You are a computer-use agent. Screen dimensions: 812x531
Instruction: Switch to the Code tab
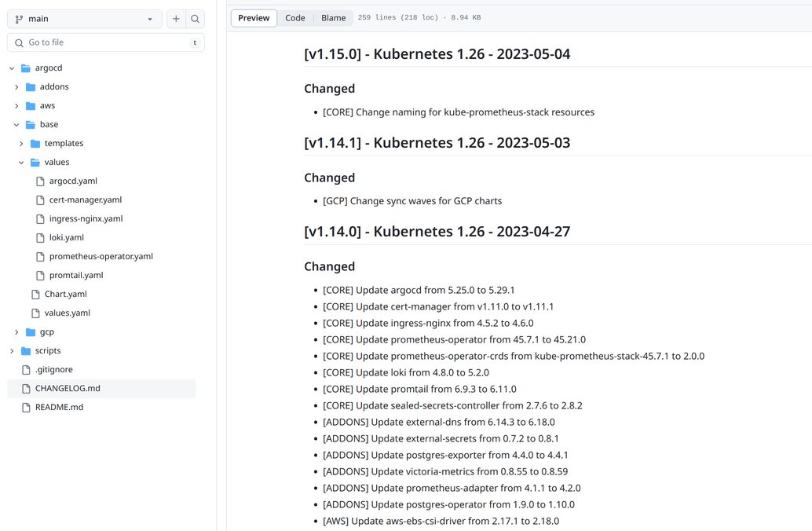click(295, 17)
